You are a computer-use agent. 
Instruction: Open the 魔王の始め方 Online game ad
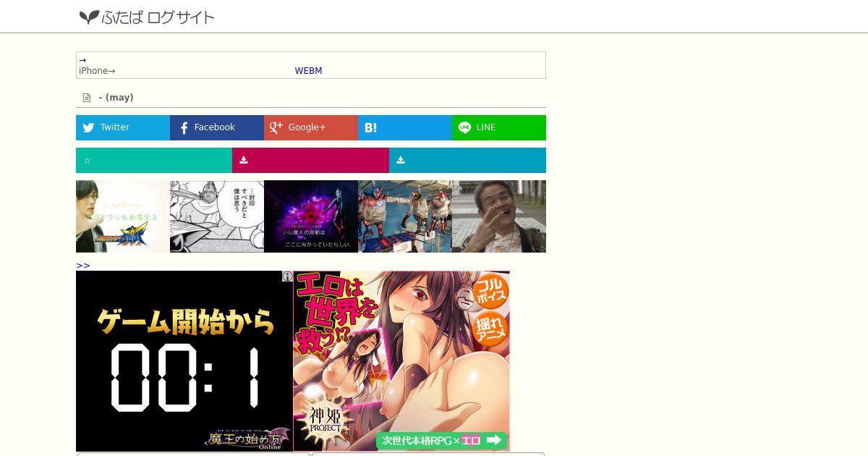point(184,361)
